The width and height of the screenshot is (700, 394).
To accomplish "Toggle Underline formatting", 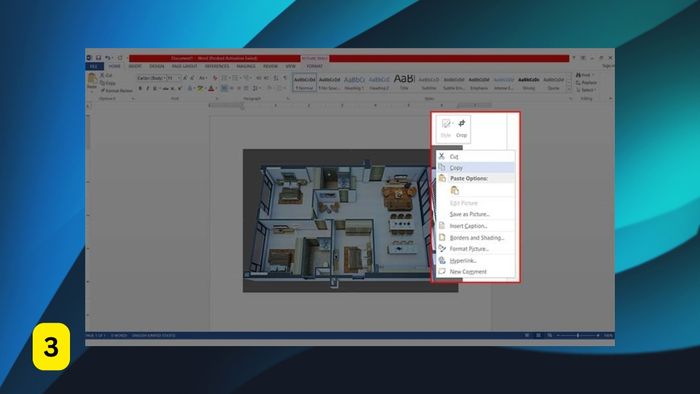I will pyautogui.click(x=155, y=89).
